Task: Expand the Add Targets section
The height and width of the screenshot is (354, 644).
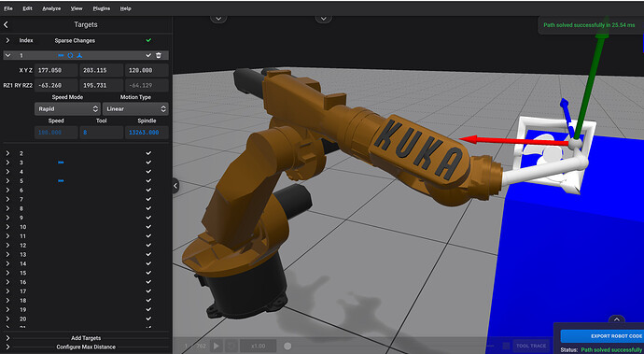Action: pyautogui.click(x=86, y=338)
